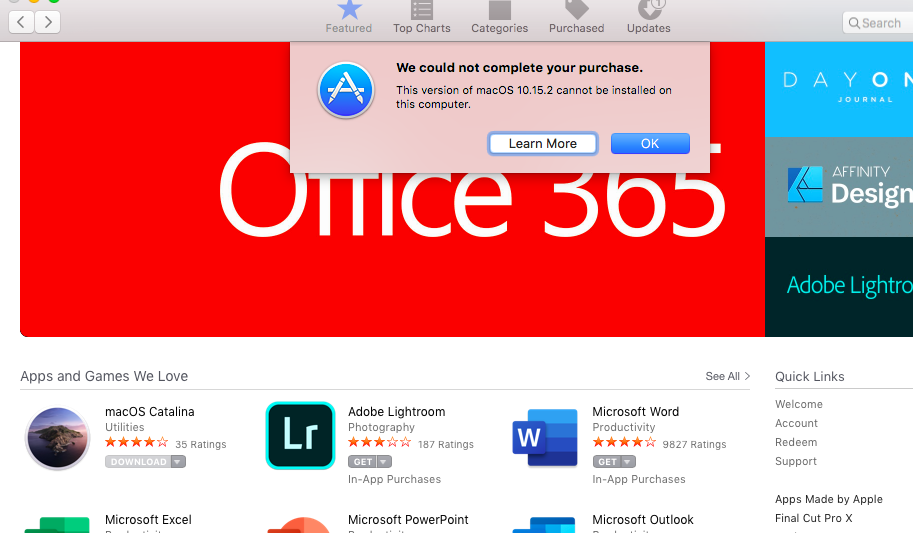
Task: Open the Microsoft Excel green icon
Action: point(57,525)
